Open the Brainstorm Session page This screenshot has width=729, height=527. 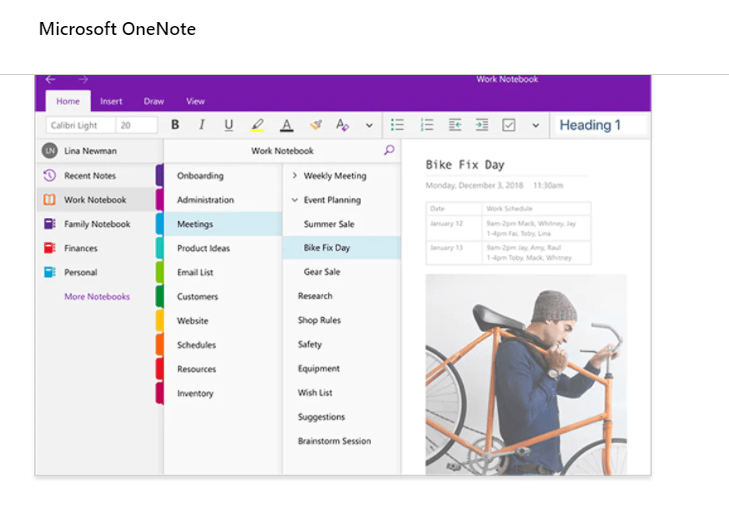[341, 441]
